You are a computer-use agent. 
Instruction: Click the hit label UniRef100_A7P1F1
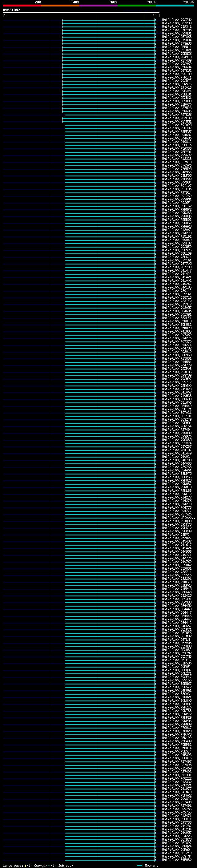(177, 78)
